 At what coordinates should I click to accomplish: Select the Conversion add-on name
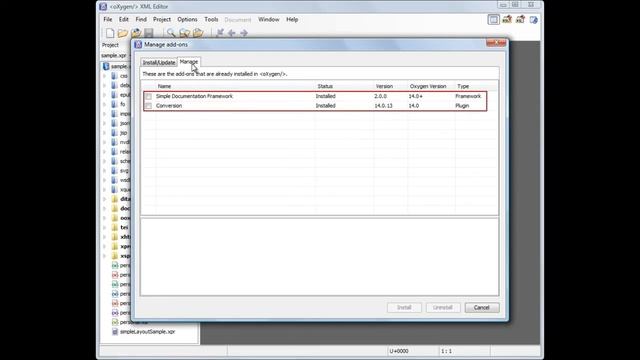169,106
